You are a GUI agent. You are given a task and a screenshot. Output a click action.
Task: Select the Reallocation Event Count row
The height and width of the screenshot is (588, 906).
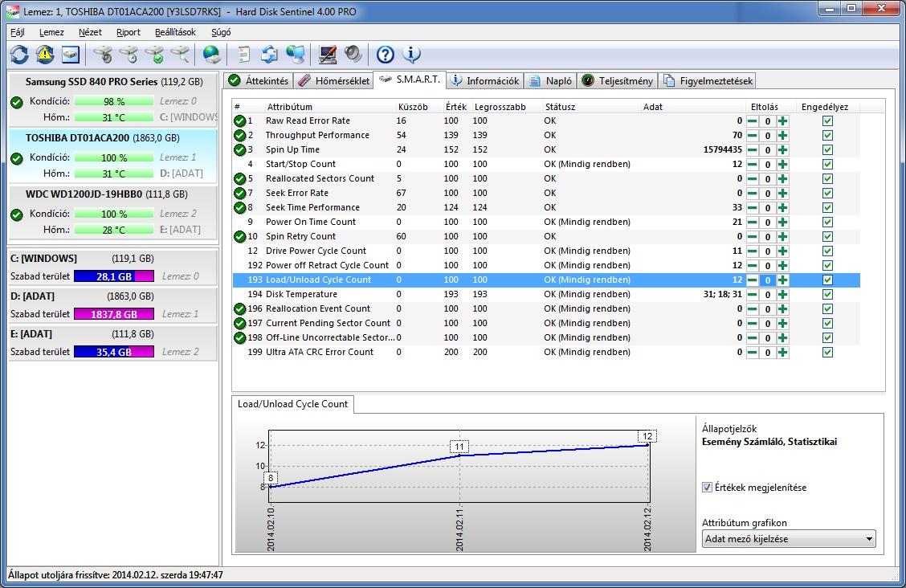(546, 308)
